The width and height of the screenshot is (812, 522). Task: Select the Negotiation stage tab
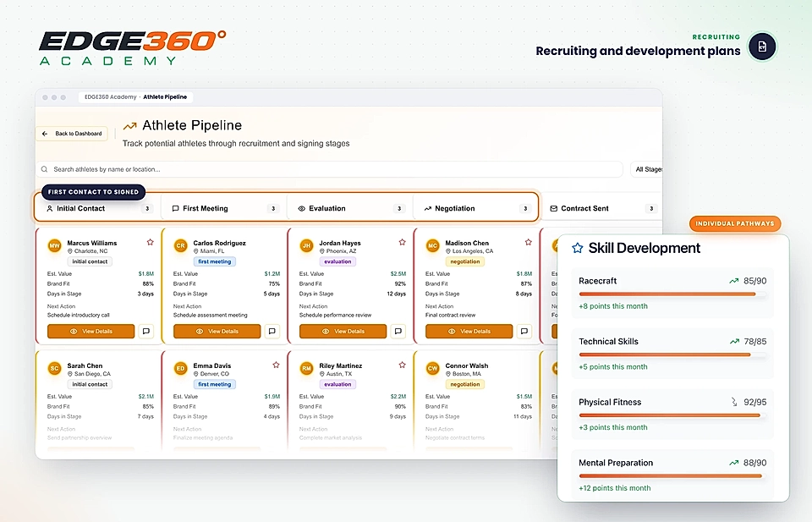click(x=476, y=208)
